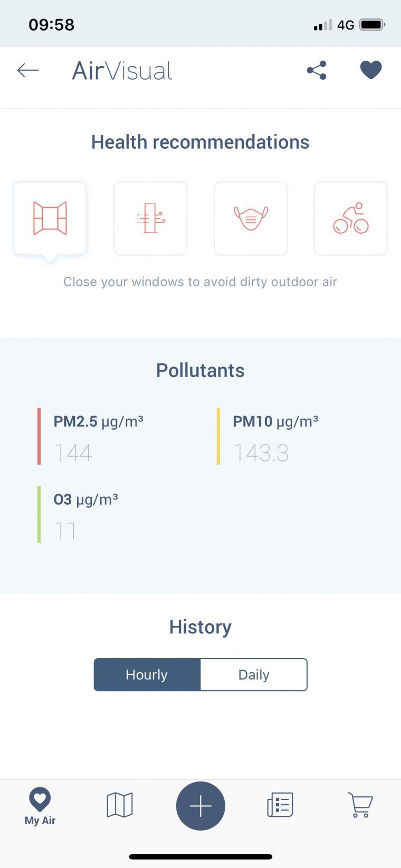Tap the back arrow
Image resolution: width=401 pixels, height=868 pixels.
pos(28,70)
